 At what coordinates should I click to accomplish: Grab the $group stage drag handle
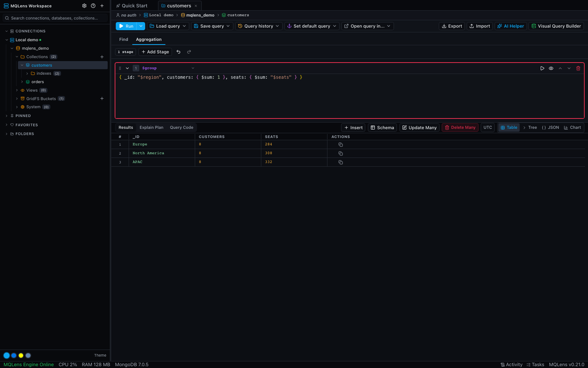coord(120,68)
